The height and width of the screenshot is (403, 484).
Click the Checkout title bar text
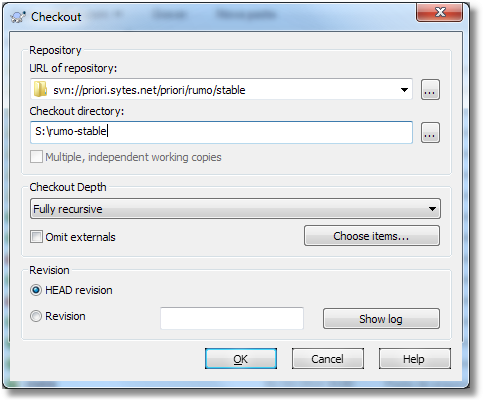tap(56, 17)
